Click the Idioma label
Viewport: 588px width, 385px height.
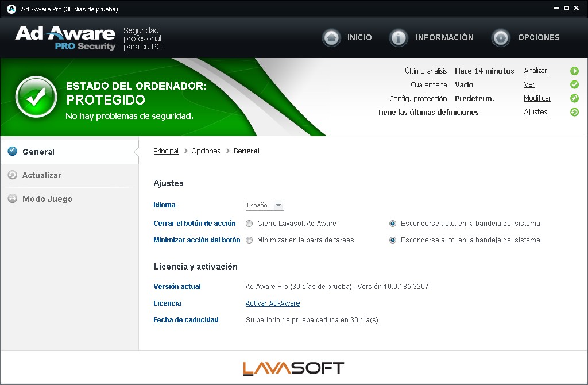pos(164,205)
